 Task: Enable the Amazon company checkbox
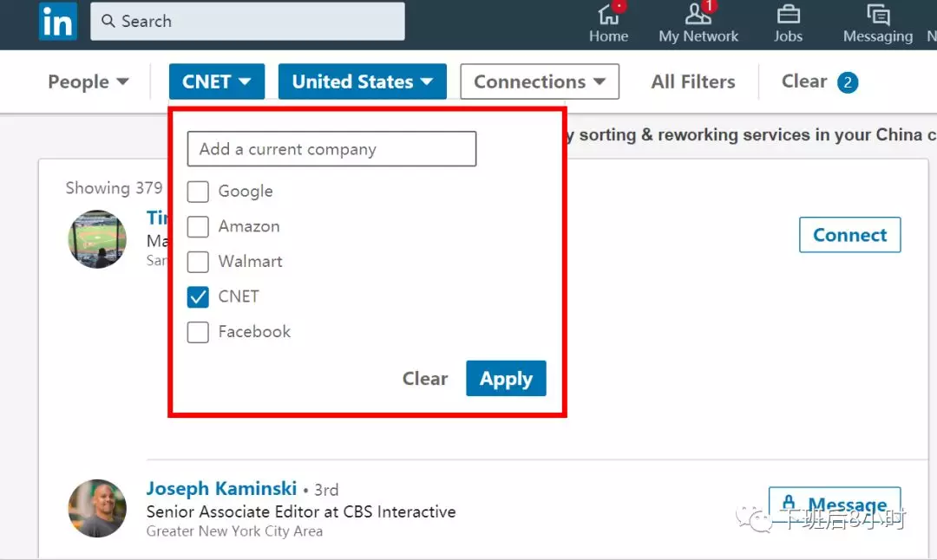198,226
